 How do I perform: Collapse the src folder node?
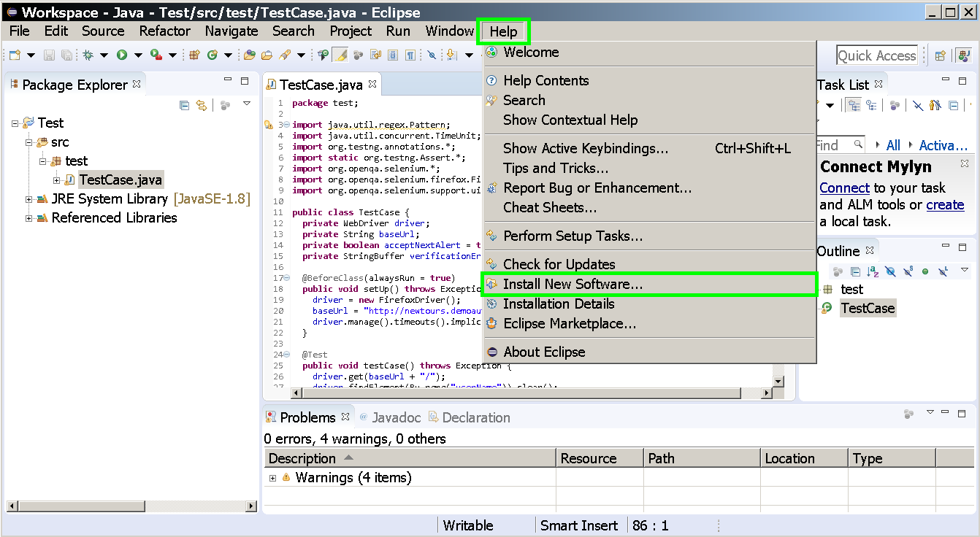(x=29, y=142)
